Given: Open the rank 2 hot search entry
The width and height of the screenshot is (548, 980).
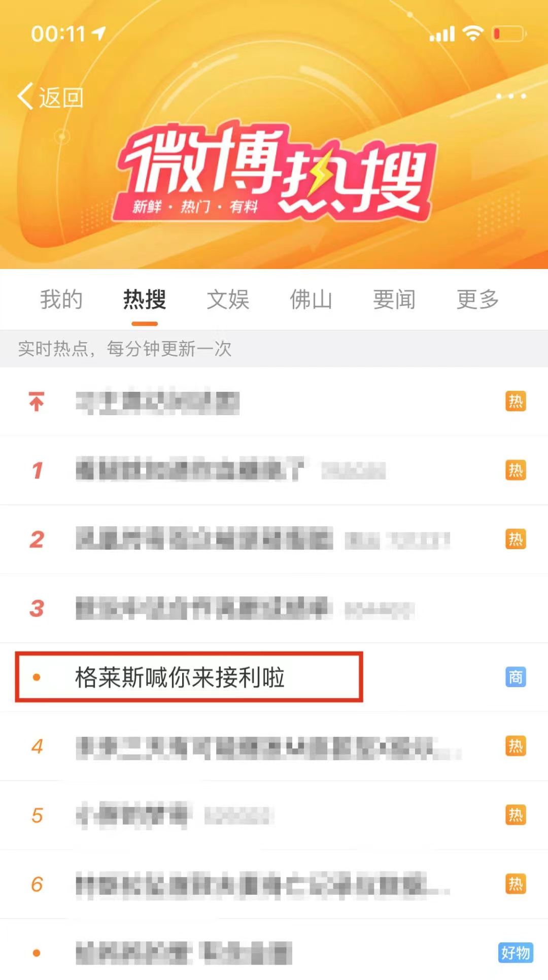Looking at the screenshot, I should click(274, 539).
